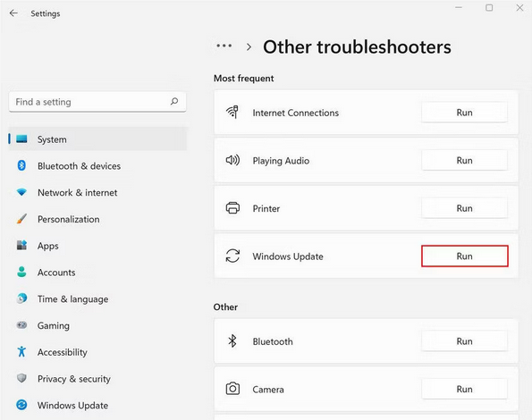Click the Printer troubleshooter icon
The image size is (532, 420).
coord(232,208)
